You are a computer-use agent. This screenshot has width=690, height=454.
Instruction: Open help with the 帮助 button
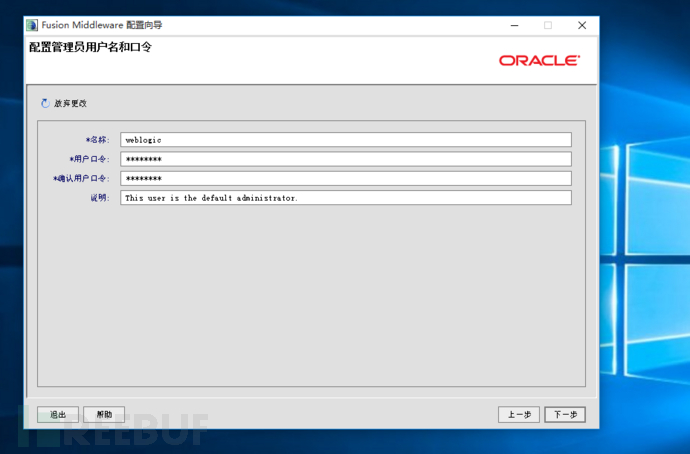click(104, 414)
